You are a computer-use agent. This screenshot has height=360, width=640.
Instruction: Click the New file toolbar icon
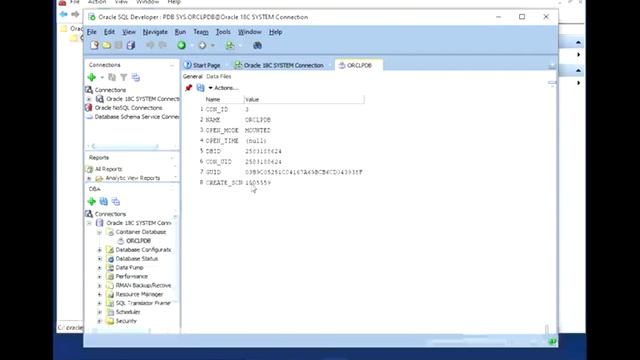pos(94,45)
